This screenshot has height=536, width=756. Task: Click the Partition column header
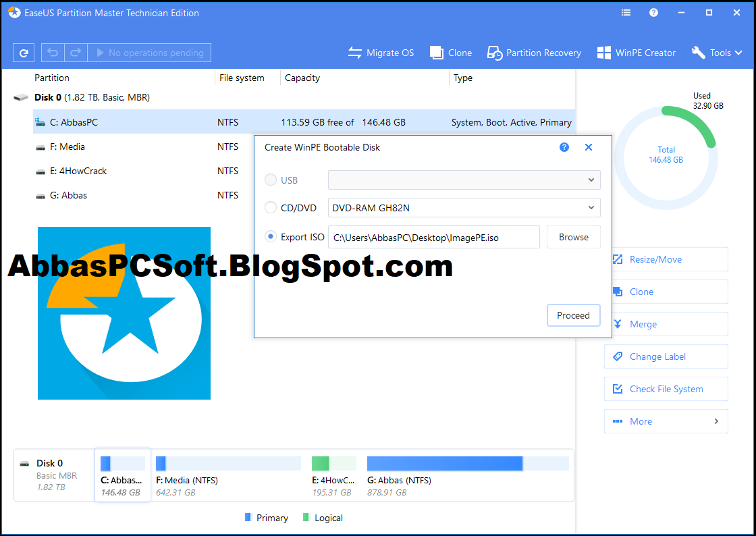[52, 78]
